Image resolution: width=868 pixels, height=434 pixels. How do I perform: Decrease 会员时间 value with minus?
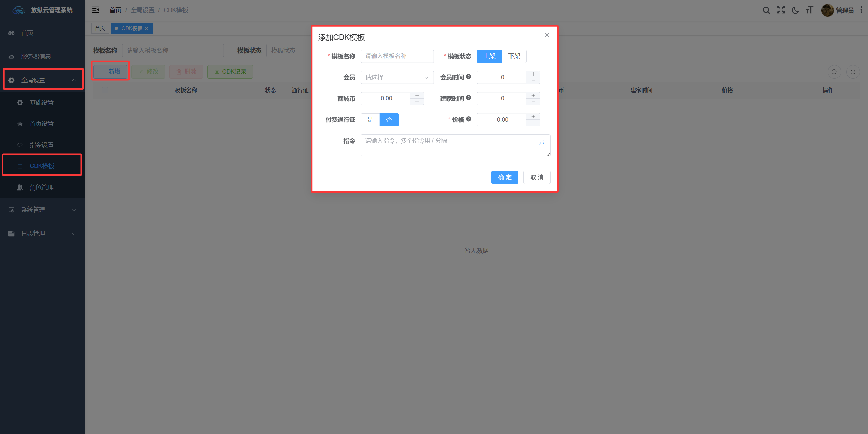pyautogui.click(x=533, y=81)
